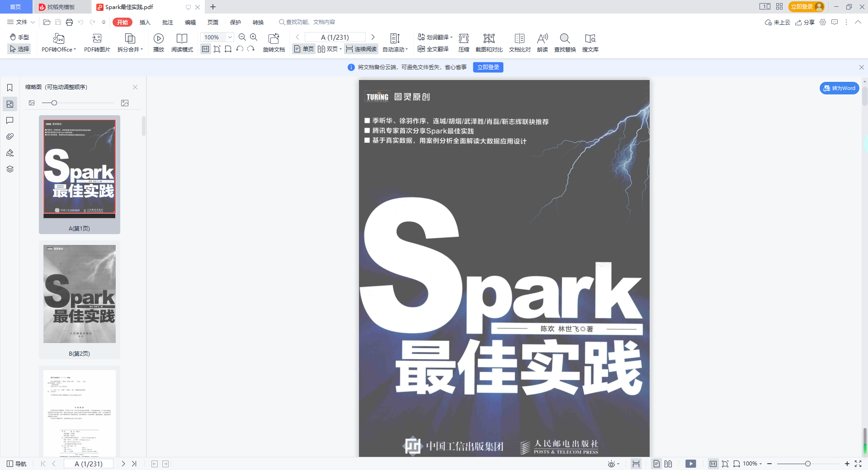Open settings gear in the top right
Viewport: 868px width, 470px height.
pos(823,22)
